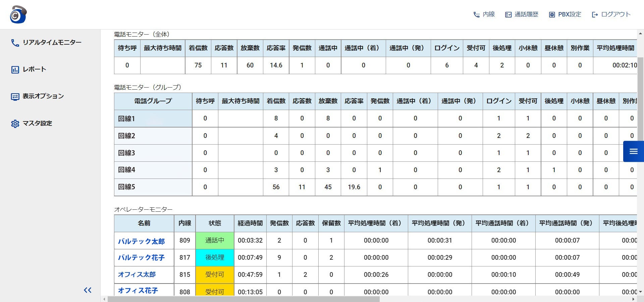
Task: Select リアルタイムモニター phone icon in sidebar
Action: 15,43
